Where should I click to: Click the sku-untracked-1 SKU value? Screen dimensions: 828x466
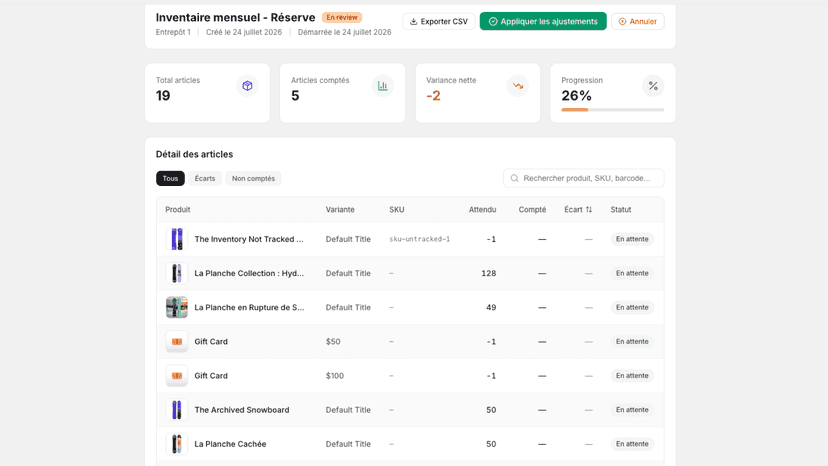coord(420,239)
